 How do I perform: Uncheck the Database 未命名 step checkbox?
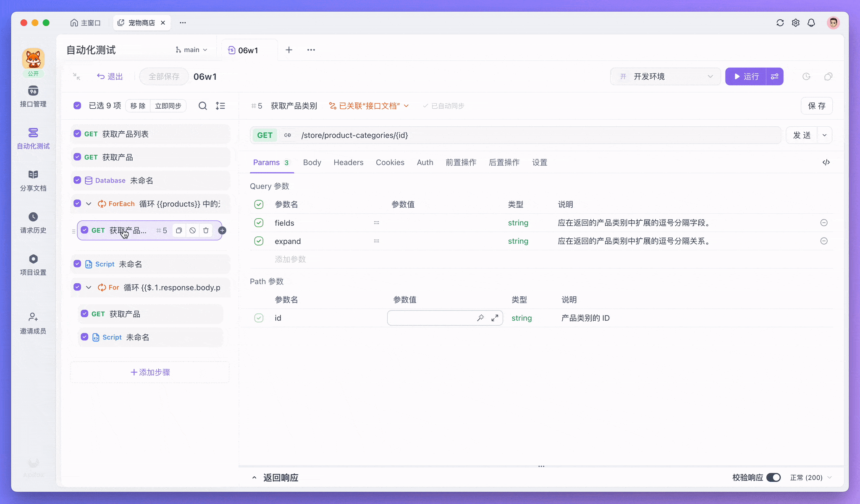[77, 180]
